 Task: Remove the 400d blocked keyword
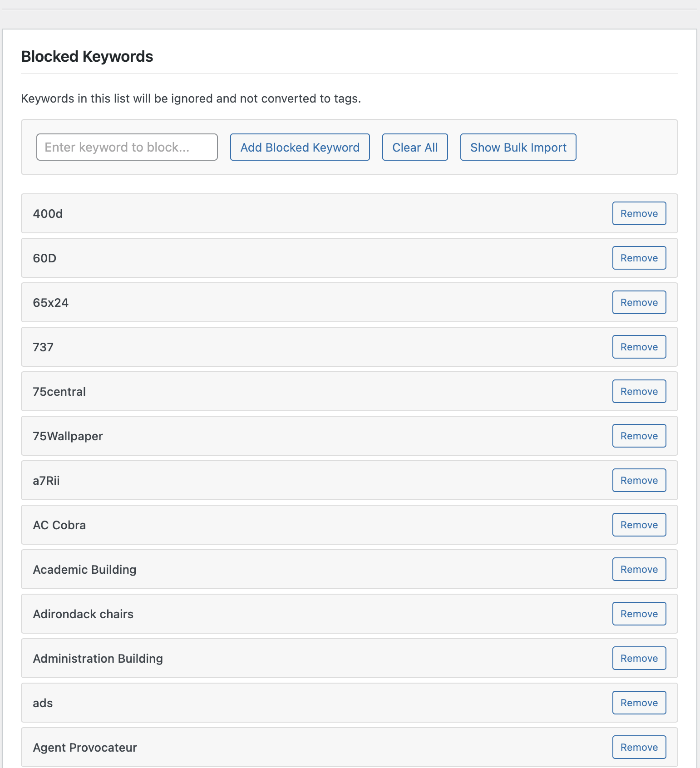[639, 213]
